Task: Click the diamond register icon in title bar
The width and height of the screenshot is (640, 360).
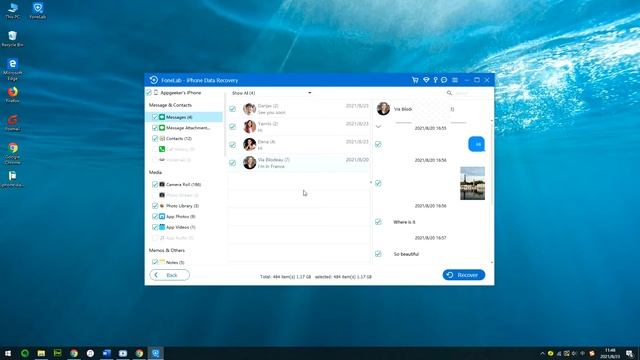Action: 426,80
